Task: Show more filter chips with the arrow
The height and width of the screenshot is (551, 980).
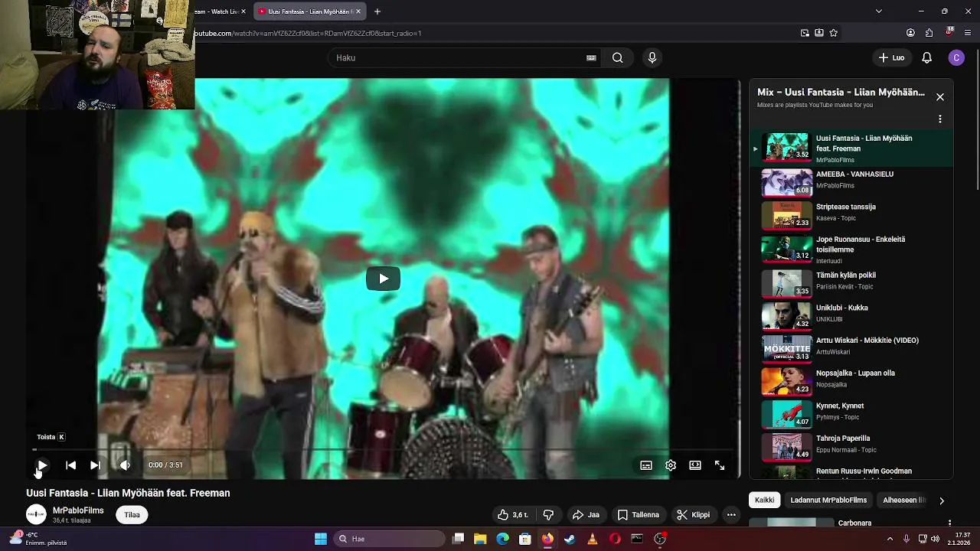Action: [942, 500]
